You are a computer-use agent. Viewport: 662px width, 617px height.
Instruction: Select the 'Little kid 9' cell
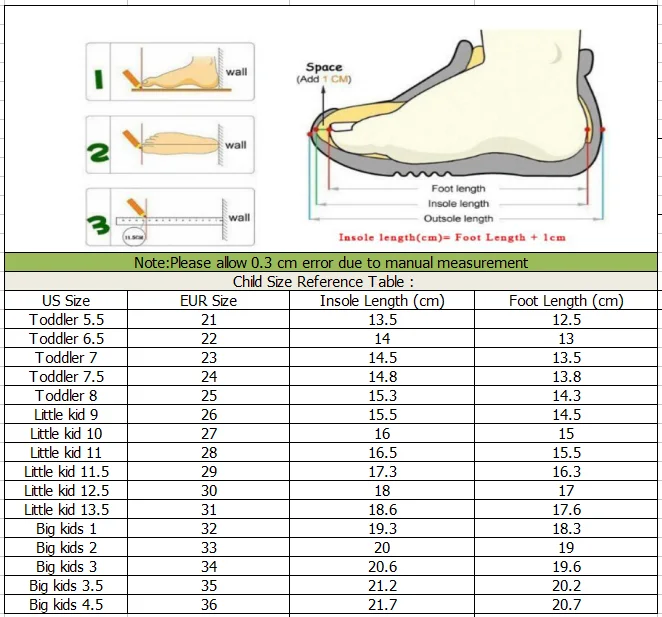click(66, 415)
